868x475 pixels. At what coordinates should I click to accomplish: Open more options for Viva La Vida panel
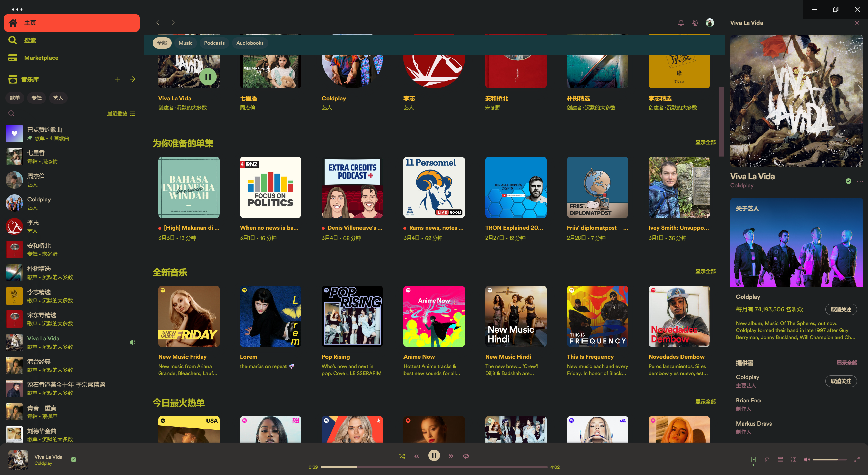[860, 181]
